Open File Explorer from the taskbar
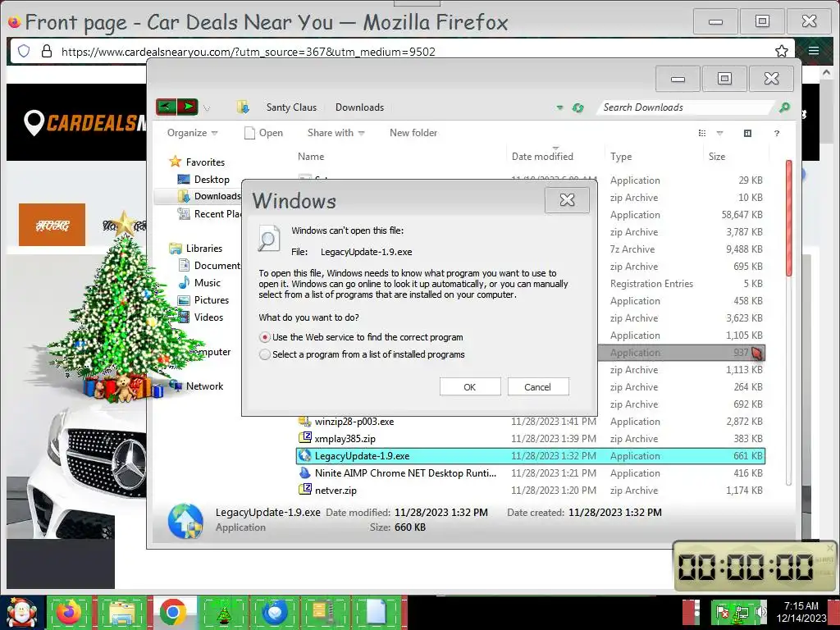This screenshot has width=840, height=630. coord(121,612)
